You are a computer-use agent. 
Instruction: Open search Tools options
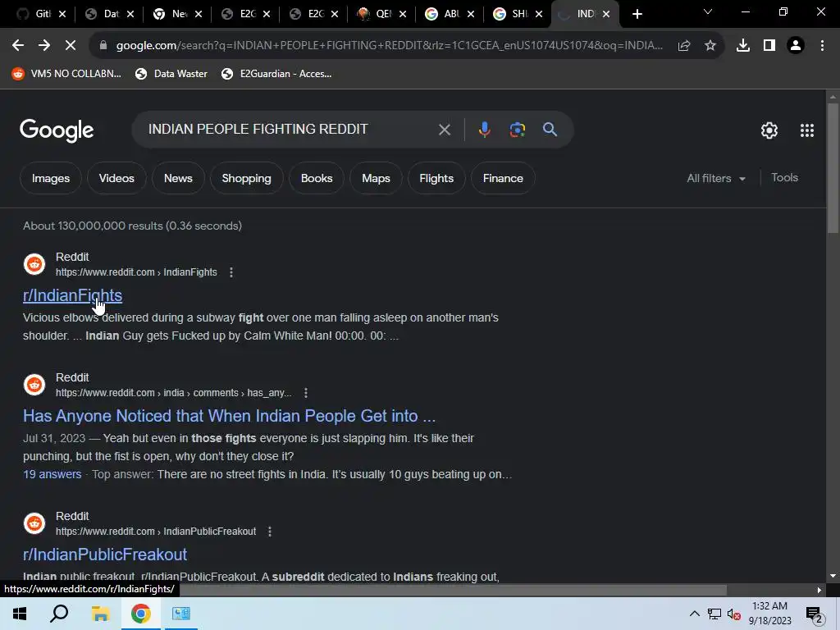tap(784, 178)
